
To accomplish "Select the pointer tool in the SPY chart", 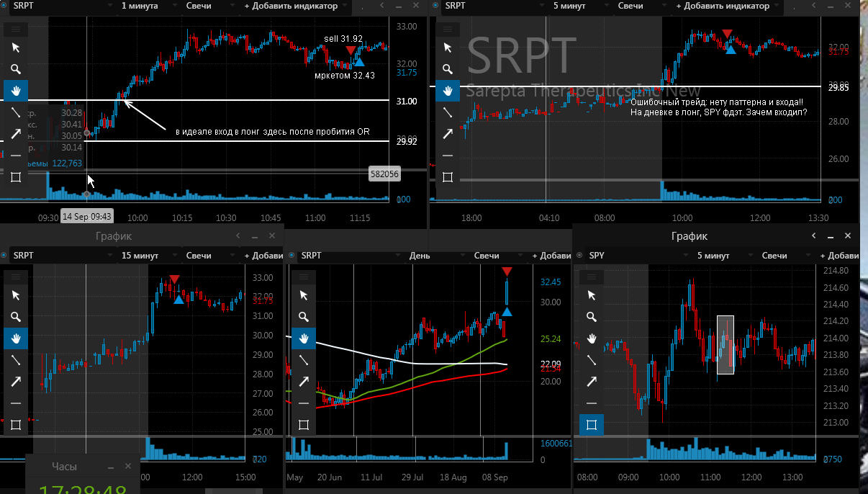I will pos(592,295).
